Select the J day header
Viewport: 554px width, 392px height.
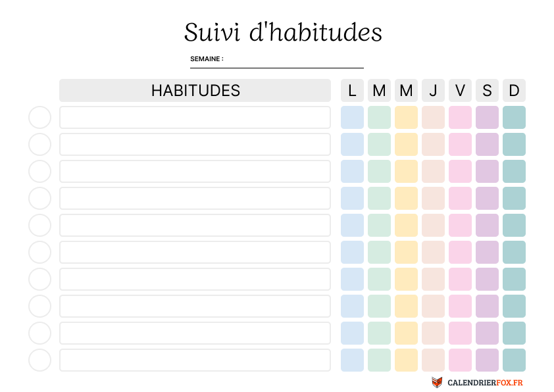pyautogui.click(x=433, y=91)
